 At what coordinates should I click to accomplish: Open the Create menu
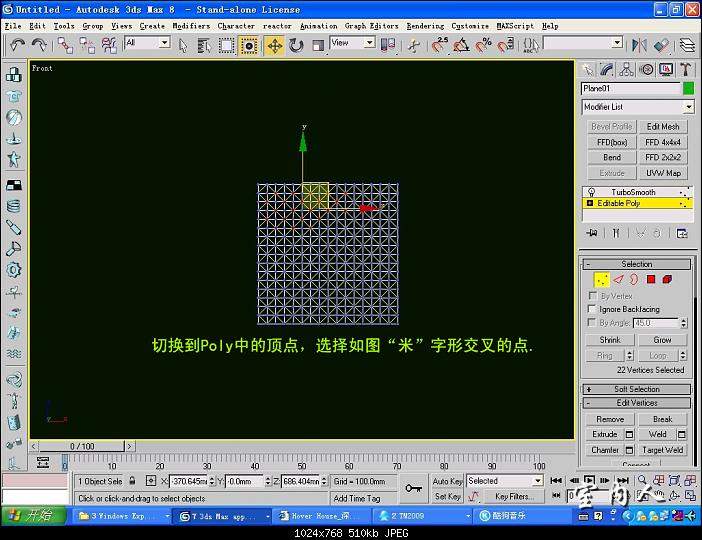click(x=152, y=26)
